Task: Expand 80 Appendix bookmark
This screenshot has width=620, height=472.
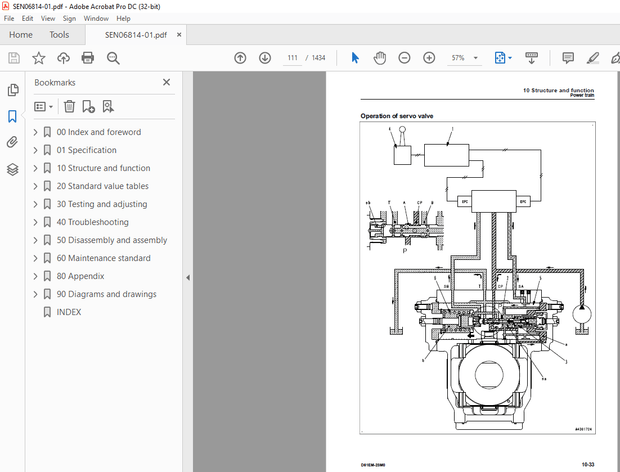Action: pyautogui.click(x=35, y=276)
